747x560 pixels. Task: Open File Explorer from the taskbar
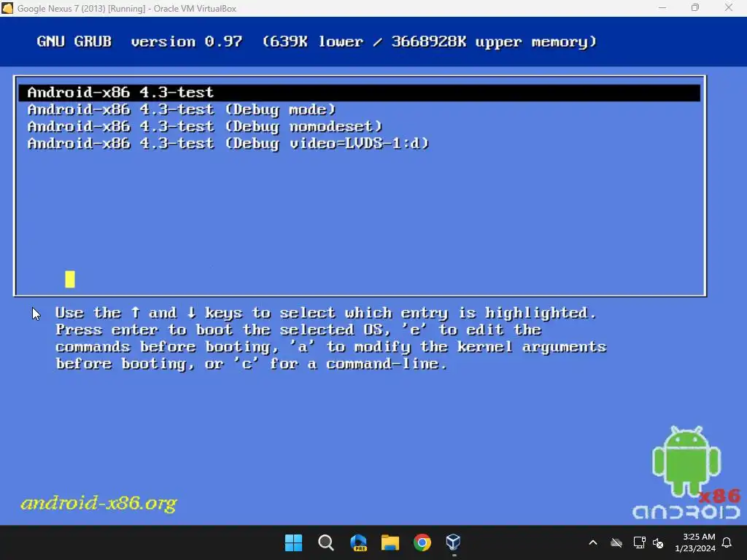point(390,542)
